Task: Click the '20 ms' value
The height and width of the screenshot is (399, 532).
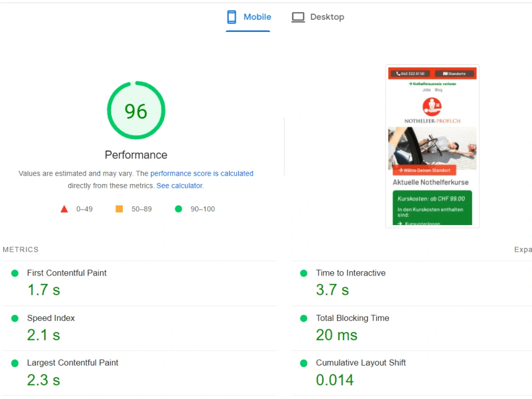Action: (x=337, y=335)
